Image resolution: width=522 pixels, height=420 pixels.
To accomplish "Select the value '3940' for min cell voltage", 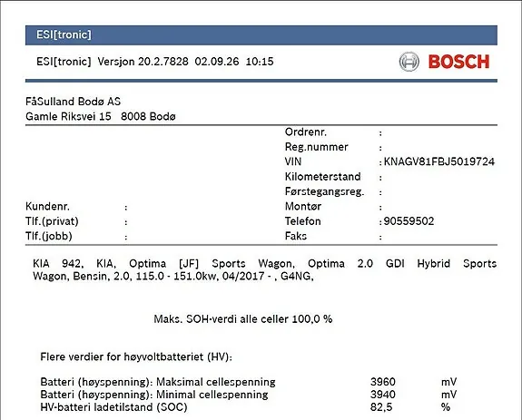I will pos(383,395).
